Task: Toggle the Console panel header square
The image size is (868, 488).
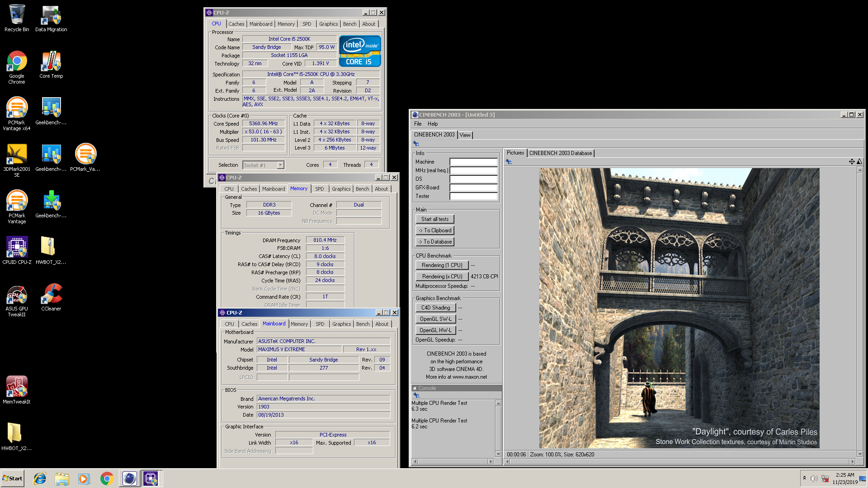Action: (x=415, y=388)
